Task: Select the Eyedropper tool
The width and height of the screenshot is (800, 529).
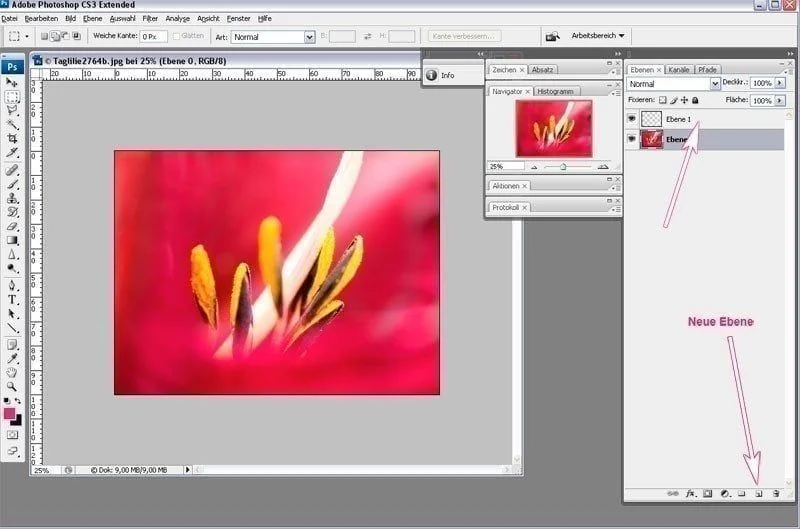Action: [12, 359]
